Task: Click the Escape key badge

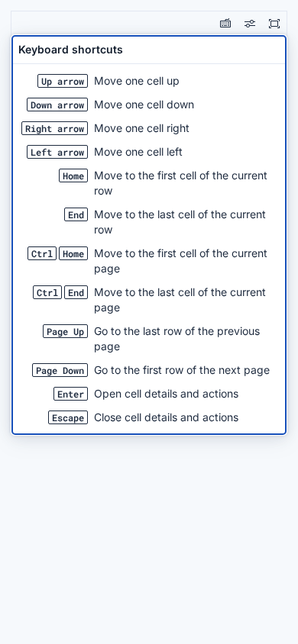Action: 68,417
